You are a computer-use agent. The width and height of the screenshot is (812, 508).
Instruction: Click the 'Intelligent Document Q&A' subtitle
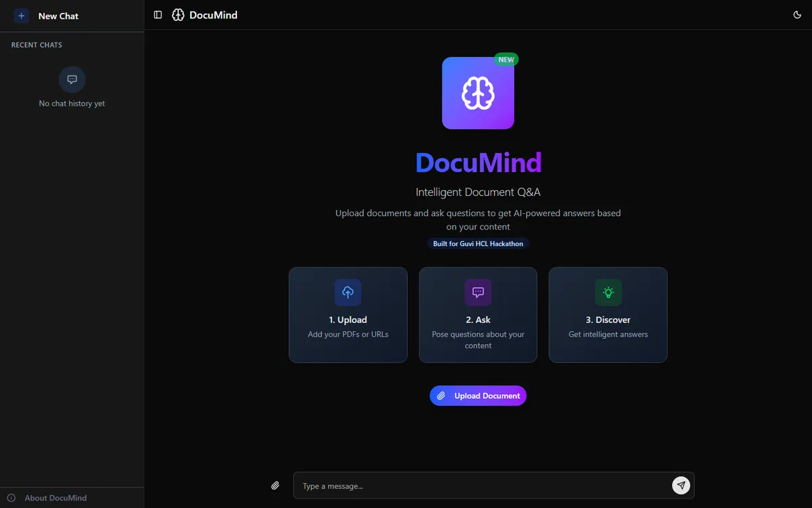click(x=478, y=192)
